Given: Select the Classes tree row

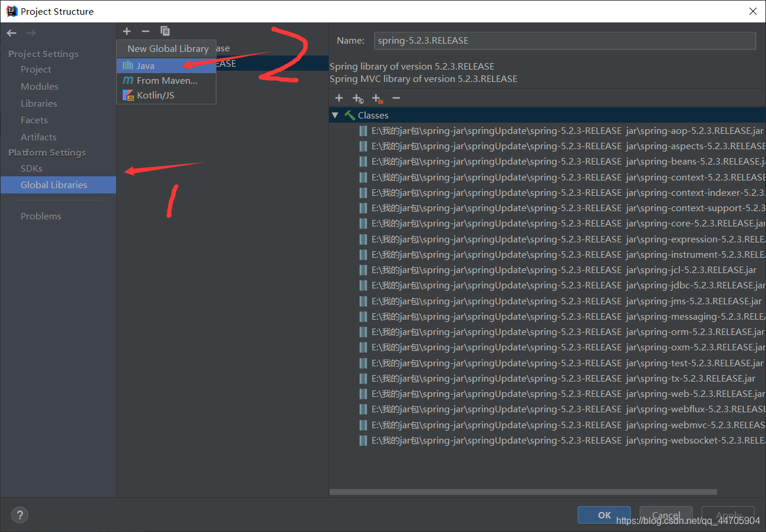Looking at the screenshot, I should coord(547,115).
